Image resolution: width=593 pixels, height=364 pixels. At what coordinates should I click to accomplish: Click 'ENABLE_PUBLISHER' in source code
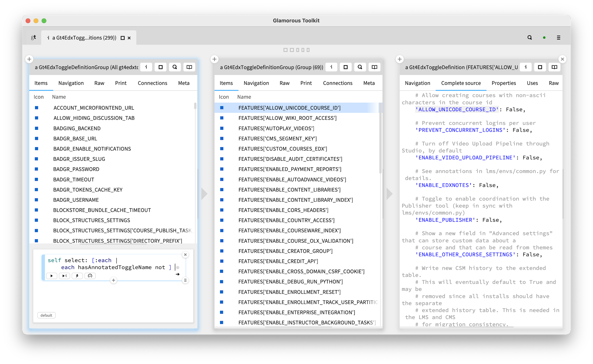pos(445,220)
